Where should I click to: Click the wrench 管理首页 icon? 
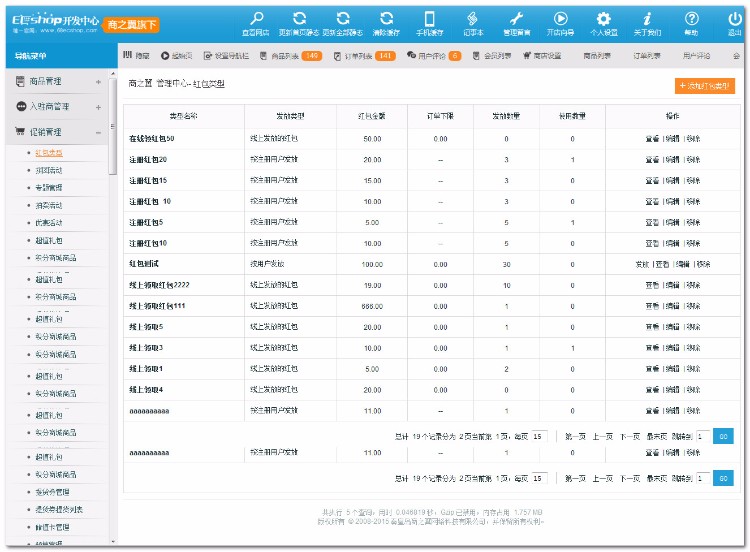[x=517, y=19]
